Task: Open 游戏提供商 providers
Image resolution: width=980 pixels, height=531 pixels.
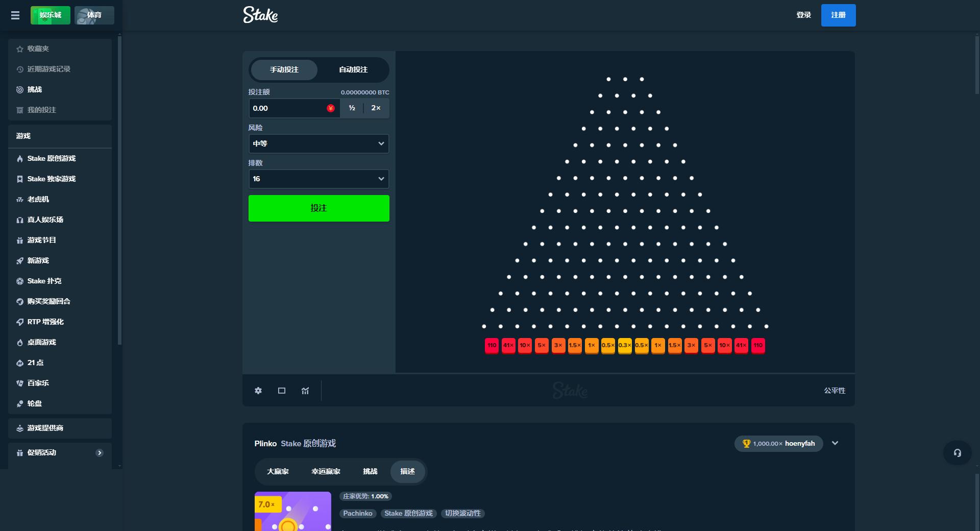Action: 60,428
